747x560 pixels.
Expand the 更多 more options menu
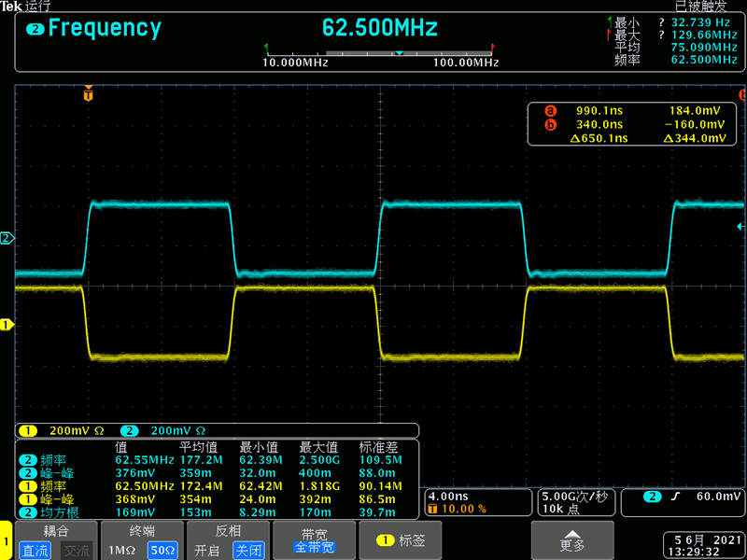[572, 539]
